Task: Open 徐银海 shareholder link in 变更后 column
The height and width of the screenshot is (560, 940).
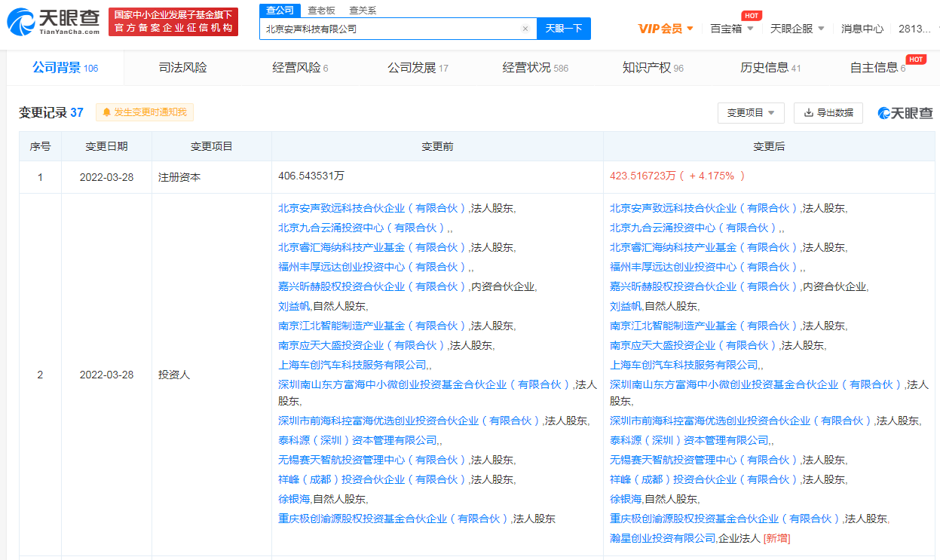Action: (x=626, y=499)
